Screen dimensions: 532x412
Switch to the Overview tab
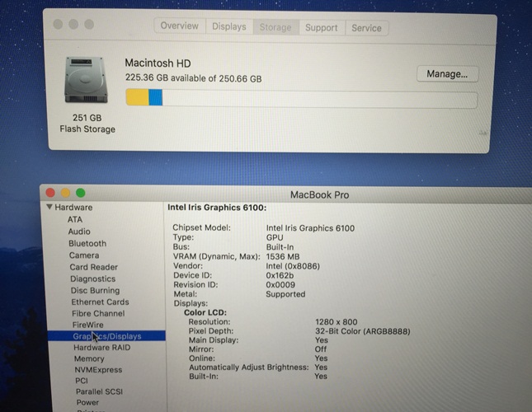coord(180,26)
